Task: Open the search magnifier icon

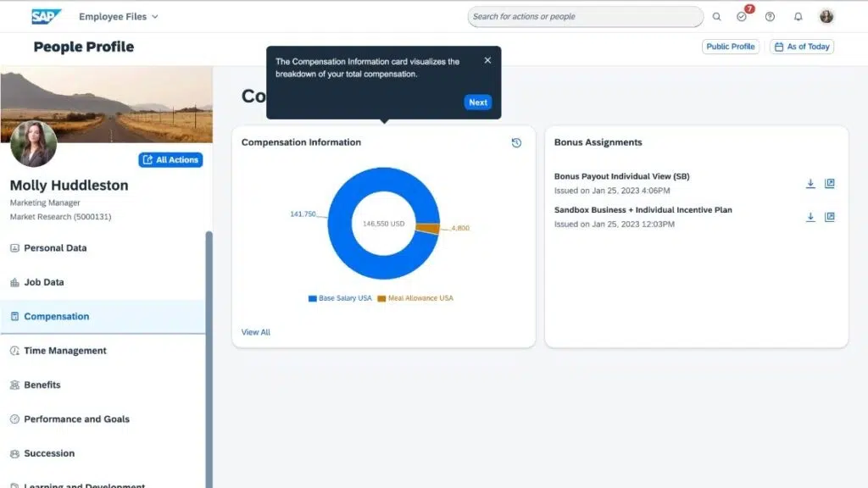Action: click(x=717, y=16)
